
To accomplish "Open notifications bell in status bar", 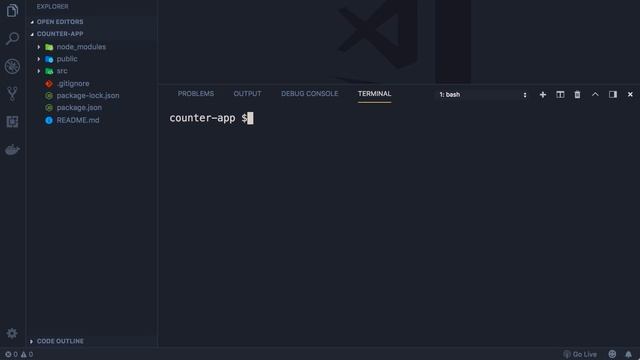I will click(x=629, y=354).
